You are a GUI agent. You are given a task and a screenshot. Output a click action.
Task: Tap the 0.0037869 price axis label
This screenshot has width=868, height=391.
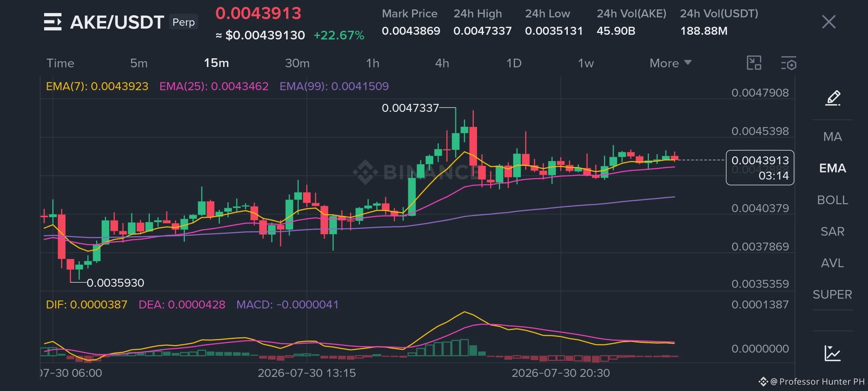click(760, 247)
